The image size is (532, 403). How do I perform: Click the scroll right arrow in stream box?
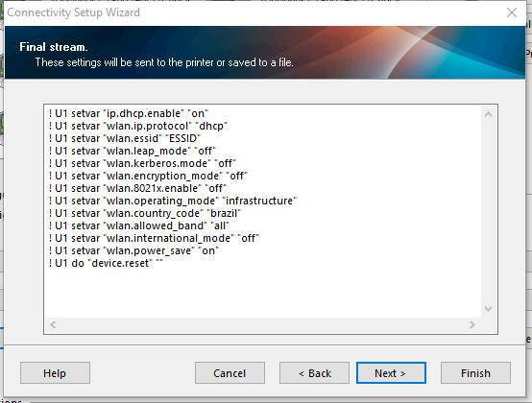click(x=472, y=324)
